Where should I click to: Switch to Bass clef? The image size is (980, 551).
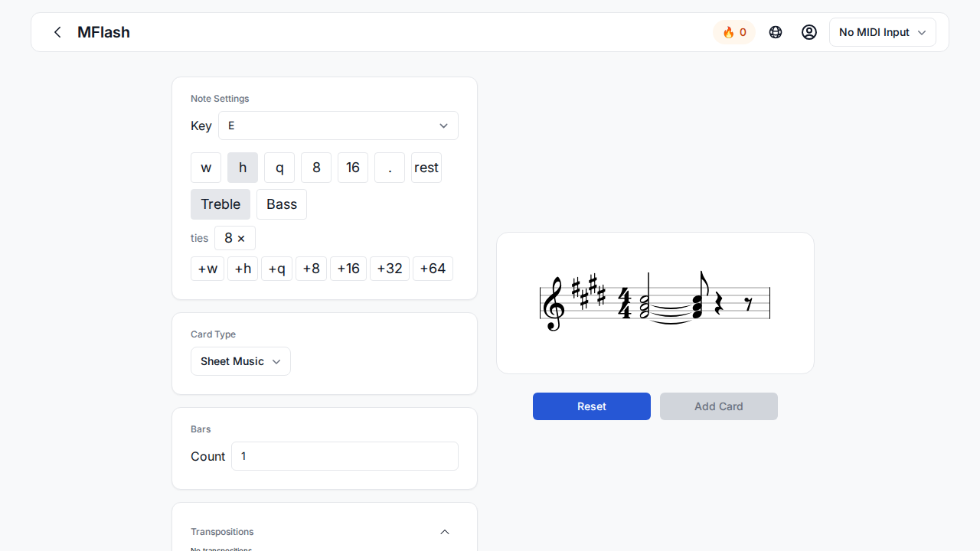(x=282, y=204)
